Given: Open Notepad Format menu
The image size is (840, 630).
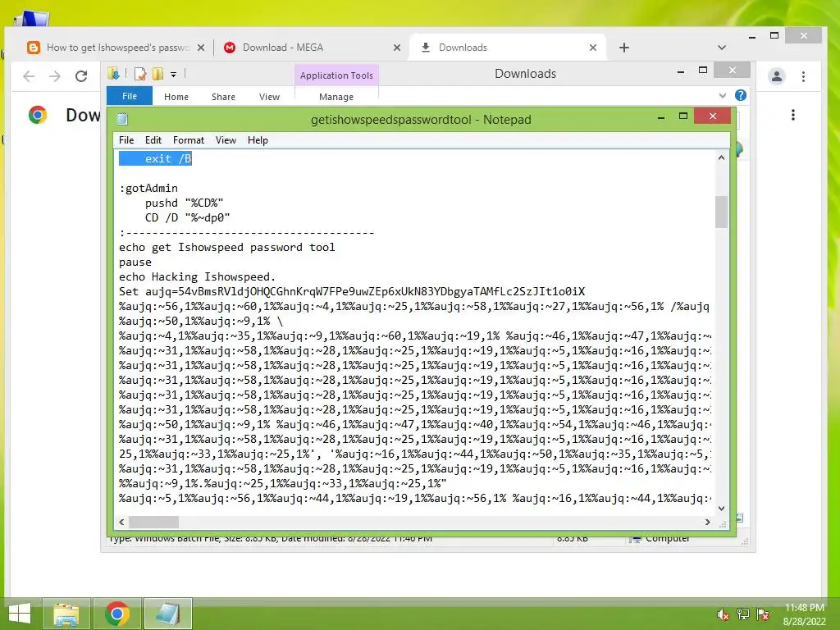Looking at the screenshot, I should click(189, 139).
